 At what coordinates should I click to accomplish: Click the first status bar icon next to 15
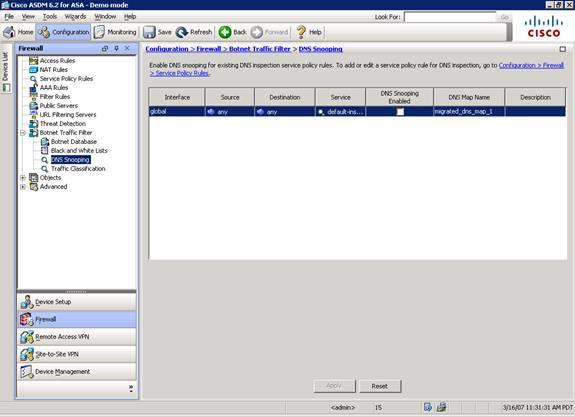428,407
